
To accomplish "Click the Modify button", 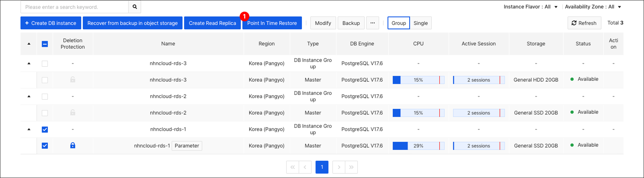I will point(323,23).
